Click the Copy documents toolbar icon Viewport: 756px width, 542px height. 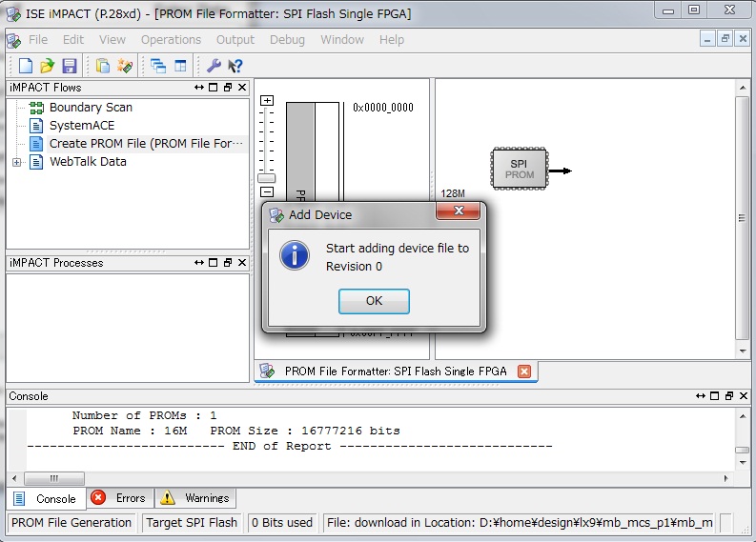click(102, 66)
